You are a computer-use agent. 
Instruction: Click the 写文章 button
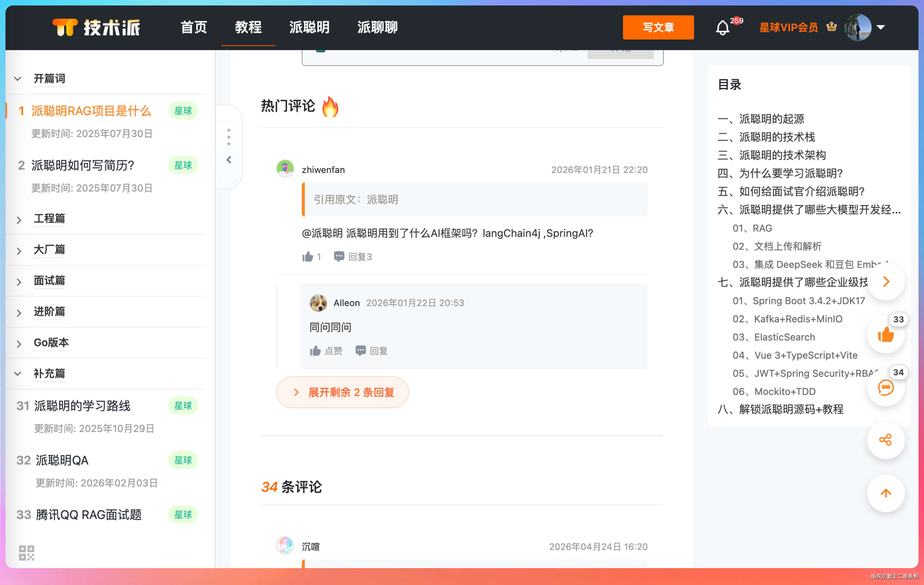[658, 27]
